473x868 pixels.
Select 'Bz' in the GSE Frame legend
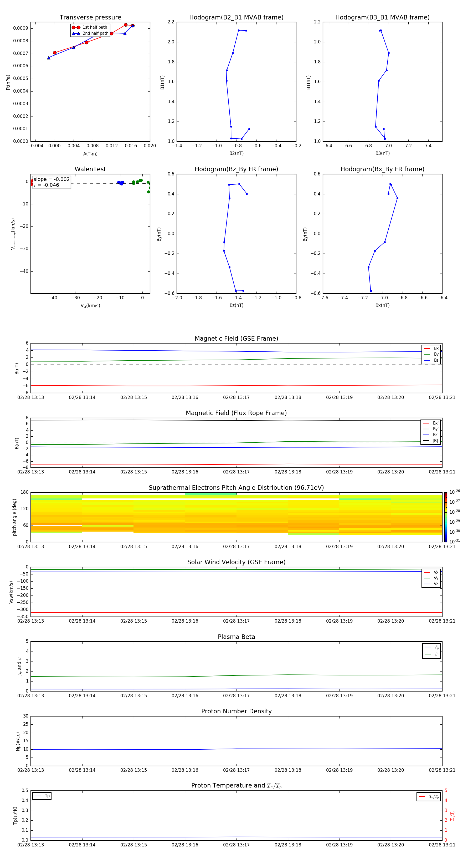click(431, 360)
